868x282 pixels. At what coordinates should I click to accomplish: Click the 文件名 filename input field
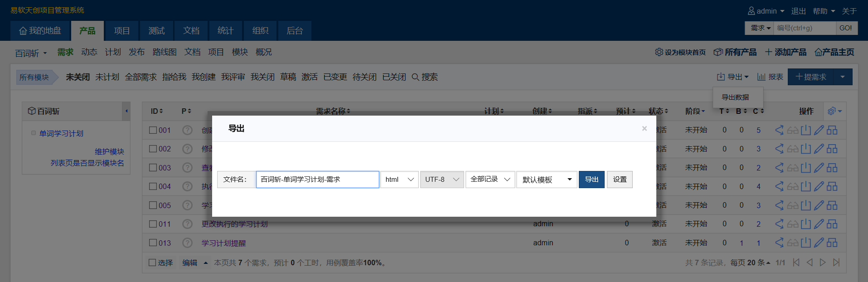pyautogui.click(x=318, y=180)
